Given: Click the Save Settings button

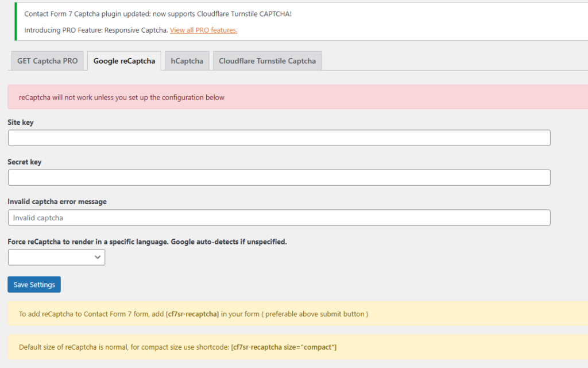Looking at the screenshot, I should [x=34, y=285].
